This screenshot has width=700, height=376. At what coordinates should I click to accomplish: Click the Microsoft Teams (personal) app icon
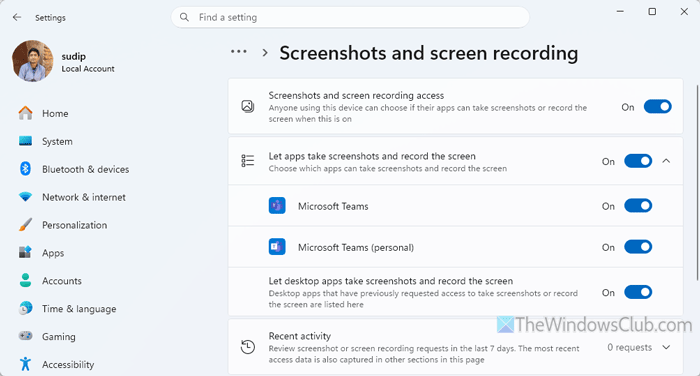pos(277,247)
